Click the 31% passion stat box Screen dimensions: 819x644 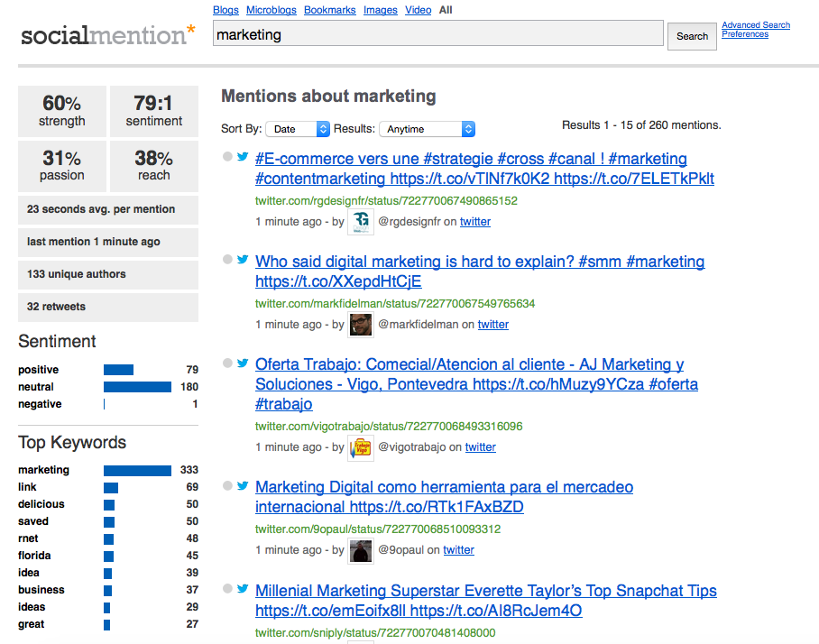pos(62,166)
